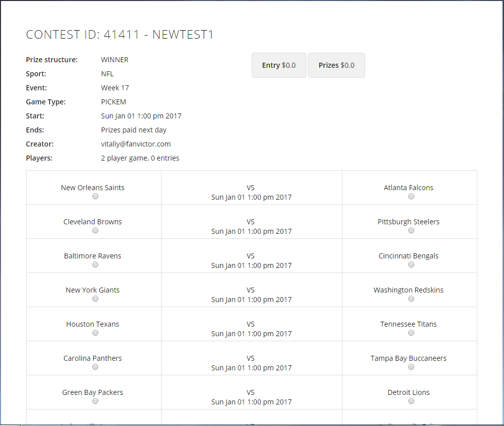Click the Start label
This screenshot has height=426, width=504.
35,116
